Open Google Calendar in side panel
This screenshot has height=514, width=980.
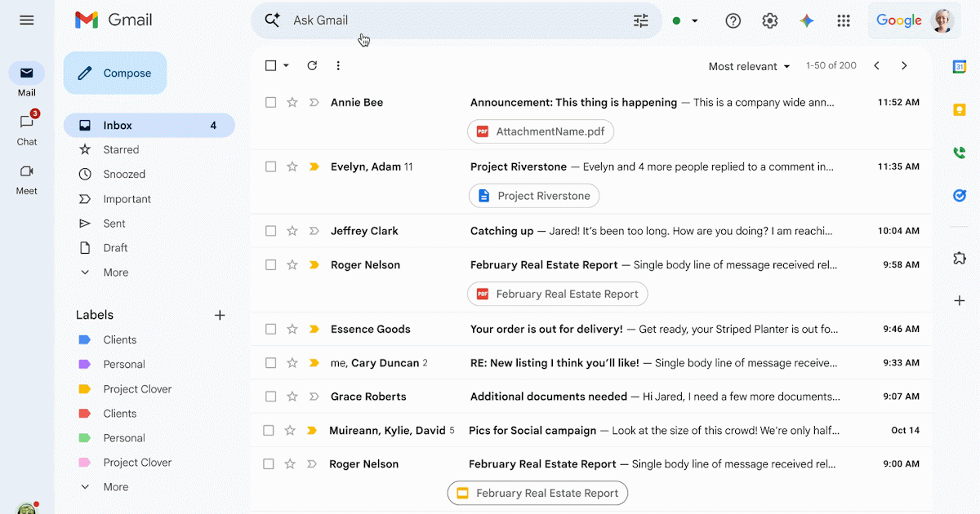tap(959, 67)
